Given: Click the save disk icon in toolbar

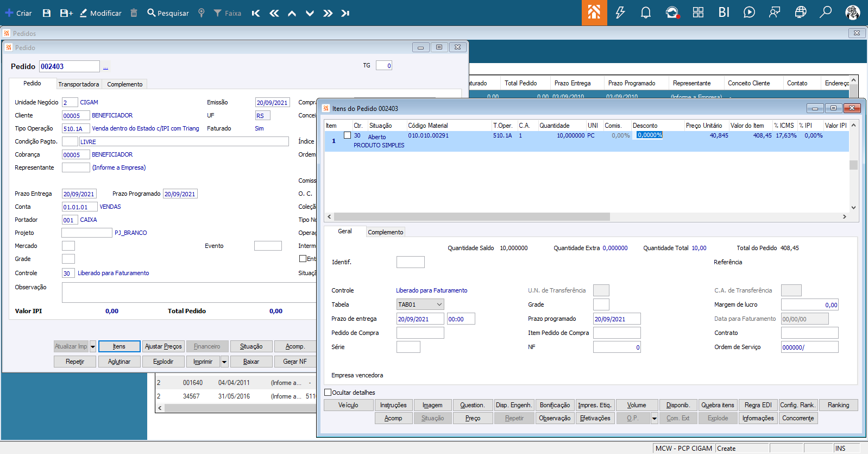Looking at the screenshot, I should pos(47,13).
